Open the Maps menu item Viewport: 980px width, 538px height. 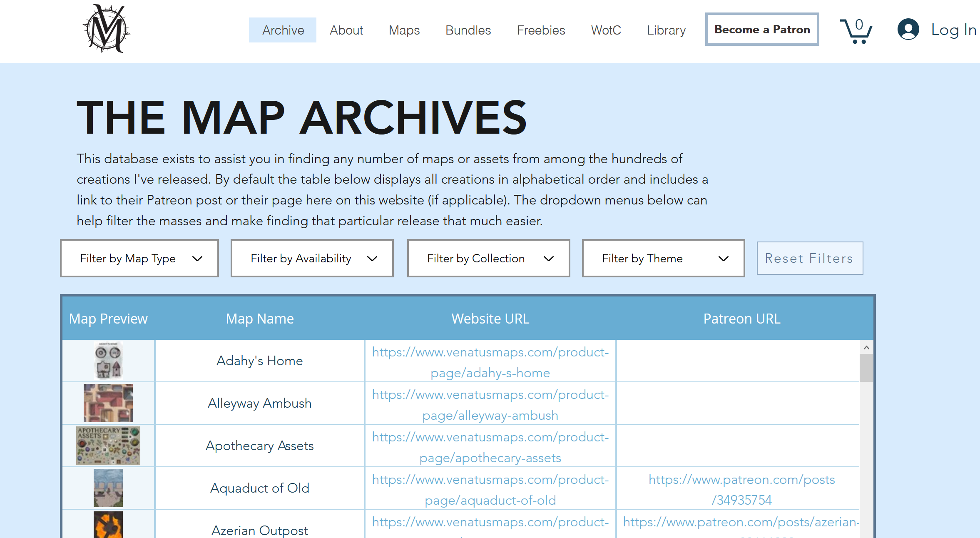click(404, 30)
